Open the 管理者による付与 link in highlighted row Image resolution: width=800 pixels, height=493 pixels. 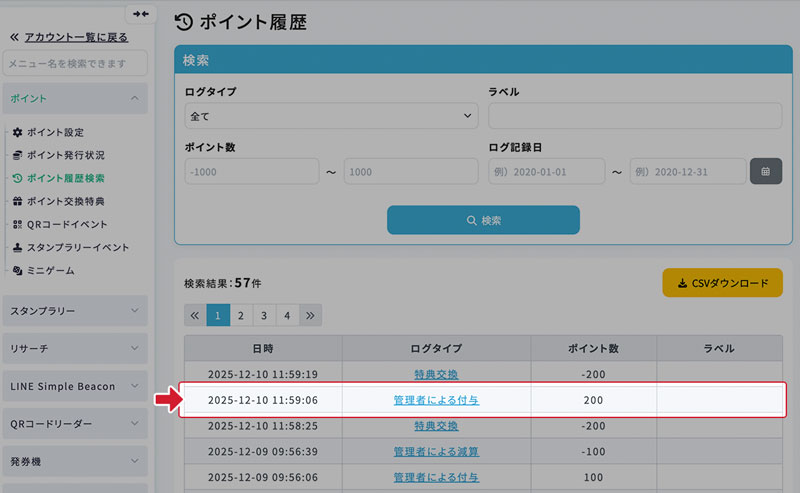[x=436, y=400]
